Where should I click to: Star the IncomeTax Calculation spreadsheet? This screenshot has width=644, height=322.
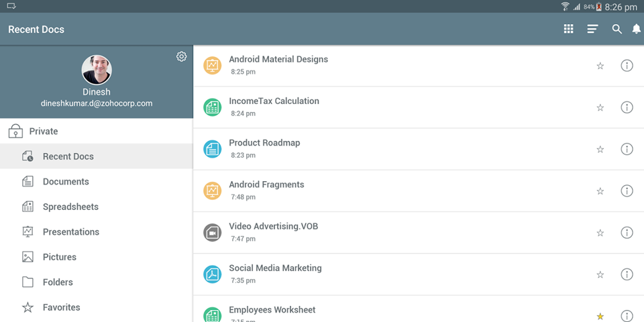[x=600, y=107]
